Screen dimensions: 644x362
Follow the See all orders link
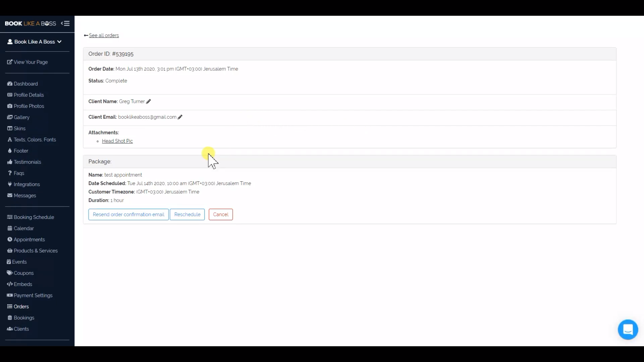(x=104, y=36)
